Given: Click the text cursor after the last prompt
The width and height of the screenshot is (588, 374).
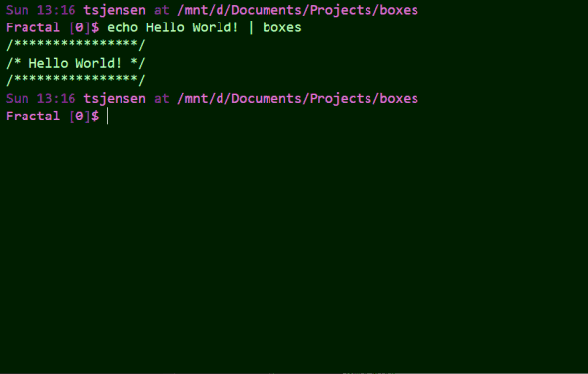Looking at the screenshot, I should 107,117.
